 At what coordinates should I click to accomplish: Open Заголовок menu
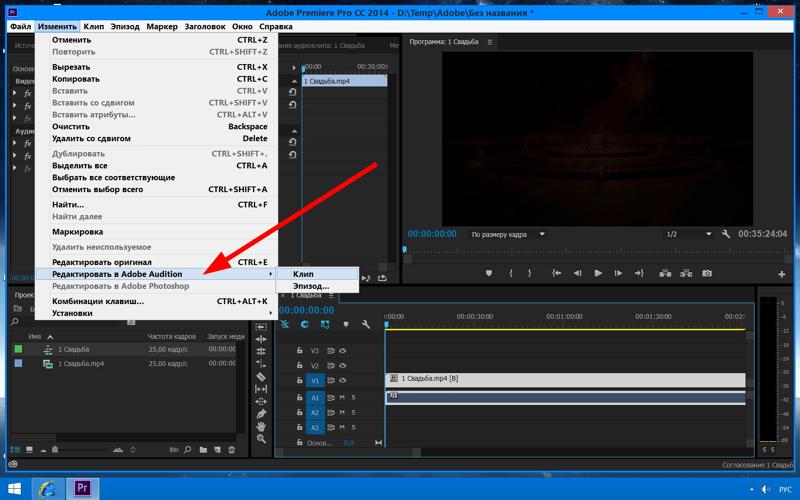[205, 26]
